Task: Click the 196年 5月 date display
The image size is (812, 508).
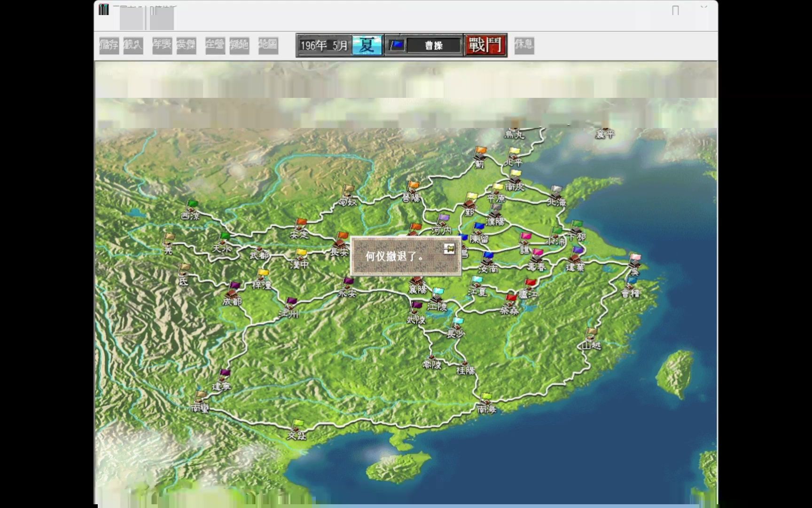Action: [324, 45]
